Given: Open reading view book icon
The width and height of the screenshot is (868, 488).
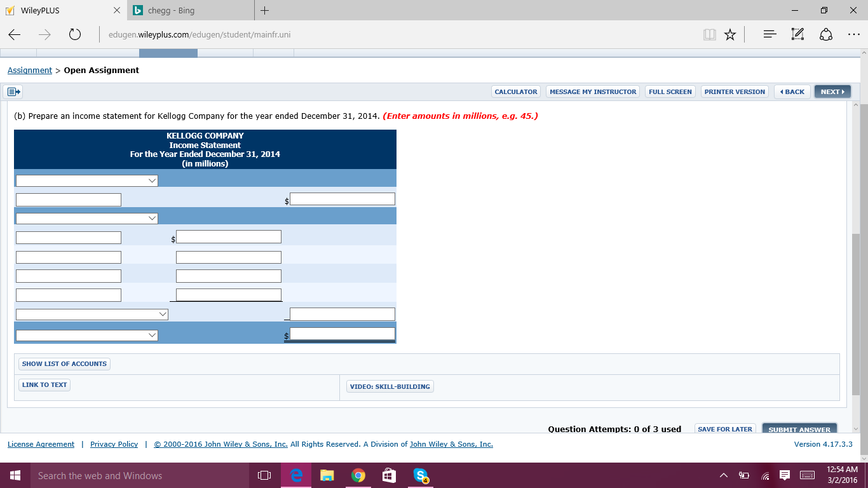Looking at the screenshot, I should 710,35.
